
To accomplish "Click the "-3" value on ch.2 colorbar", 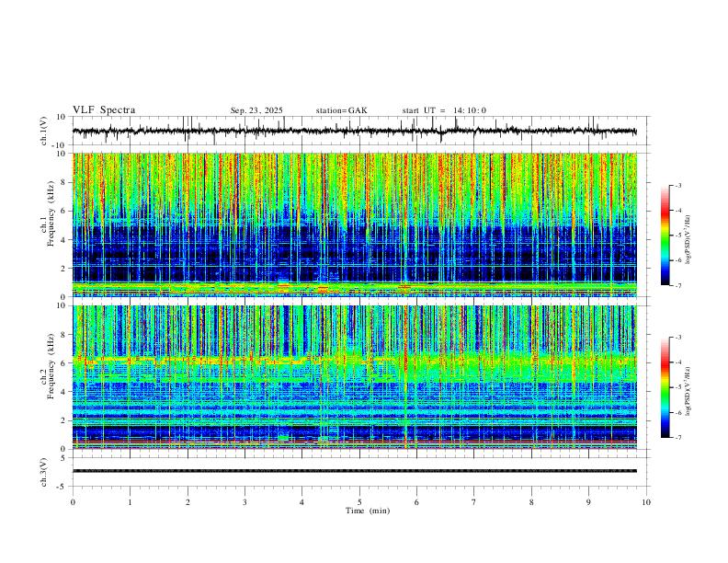I will 678,338.
